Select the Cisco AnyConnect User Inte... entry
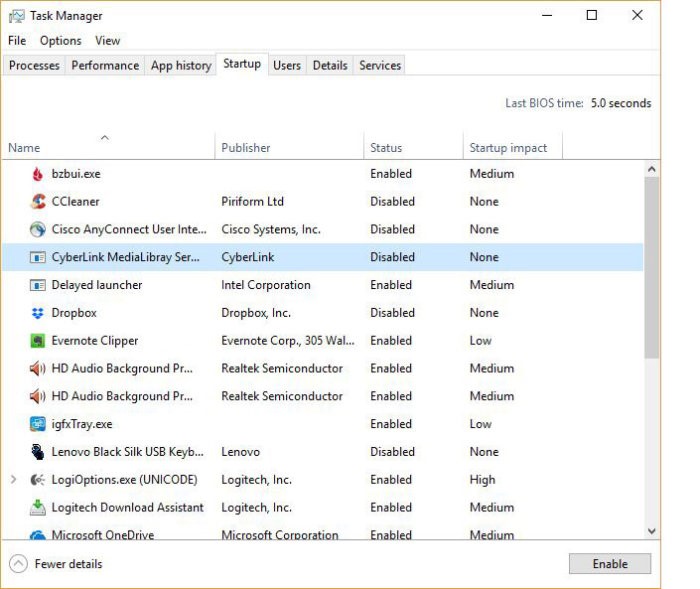This screenshot has height=589, width=700. [x=129, y=230]
